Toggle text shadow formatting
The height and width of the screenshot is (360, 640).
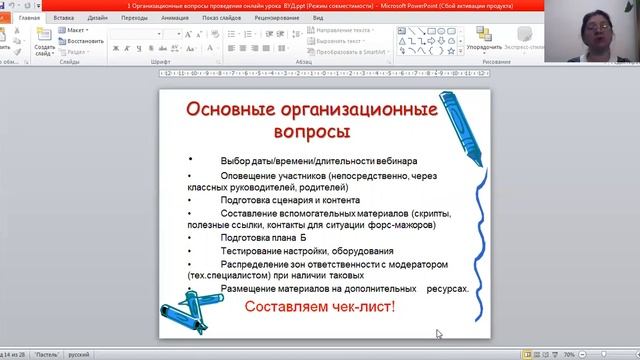(151, 49)
